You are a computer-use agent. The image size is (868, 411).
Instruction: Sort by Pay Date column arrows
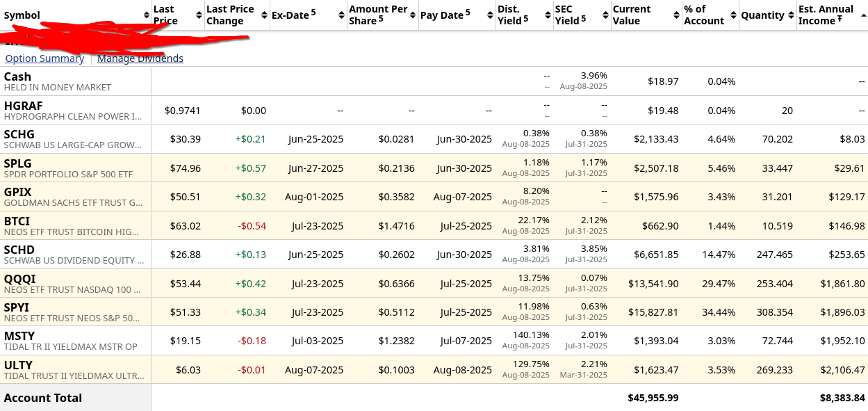(489, 15)
